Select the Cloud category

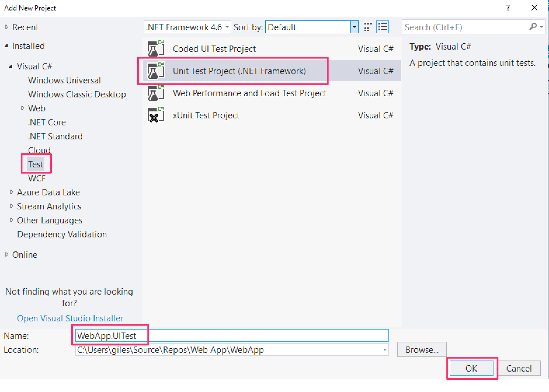point(39,150)
